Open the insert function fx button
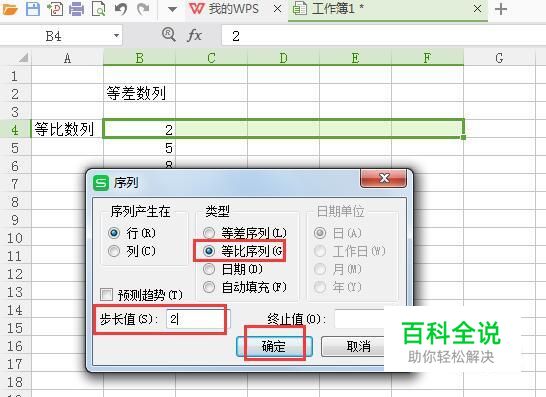Screen dimensions: 546x397 click(x=194, y=36)
